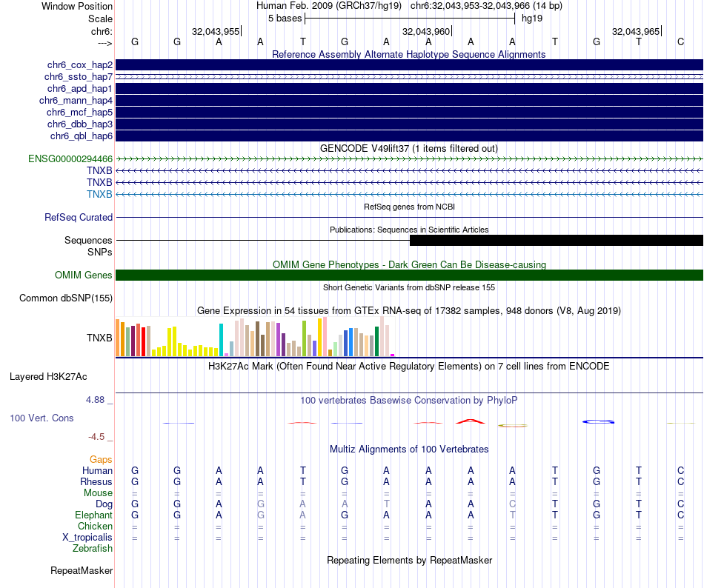Click the 100 Vert. Cons label
The height and width of the screenshot is (588, 704).
tap(41, 418)
